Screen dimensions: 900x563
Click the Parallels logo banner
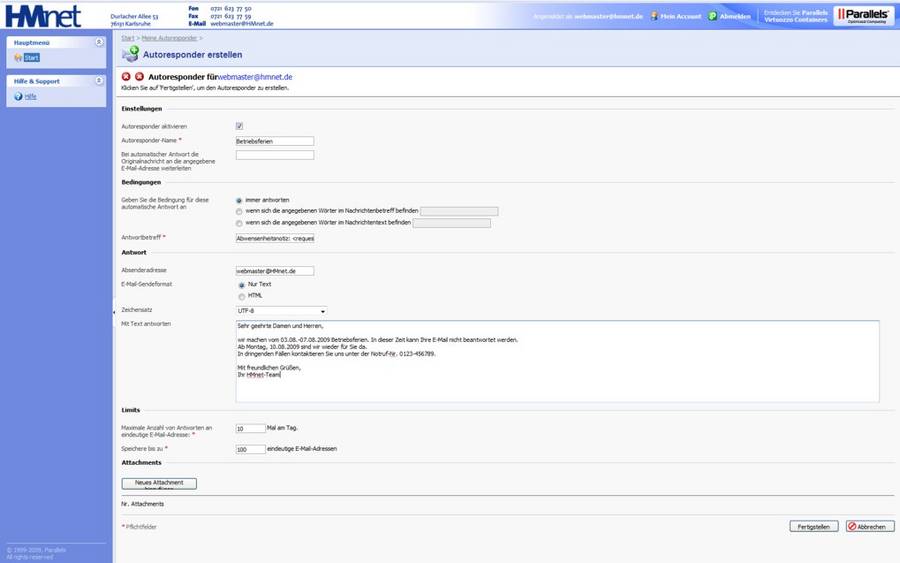coord(864,15)
